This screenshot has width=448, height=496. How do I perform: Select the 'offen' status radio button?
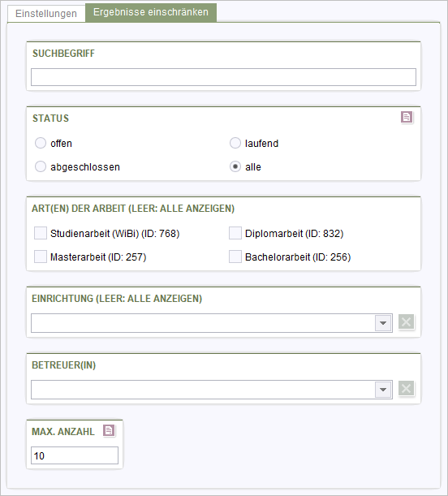coord(41,143)
